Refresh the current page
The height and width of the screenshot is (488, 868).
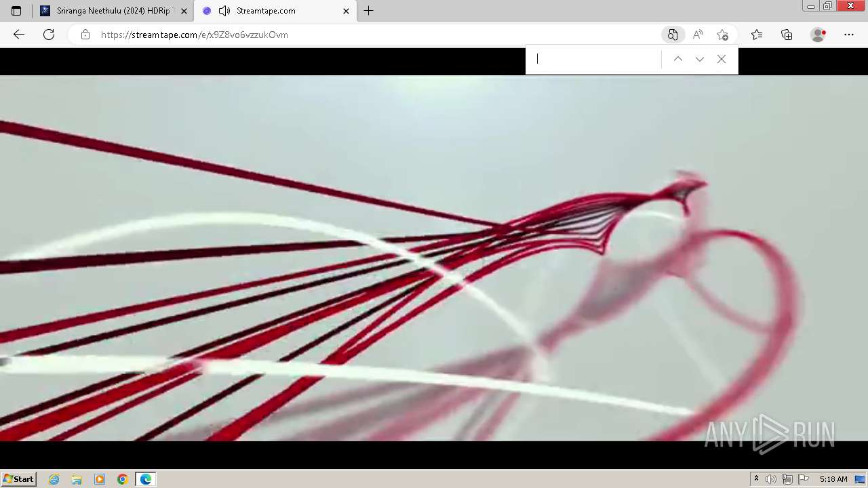pos(49,35)
